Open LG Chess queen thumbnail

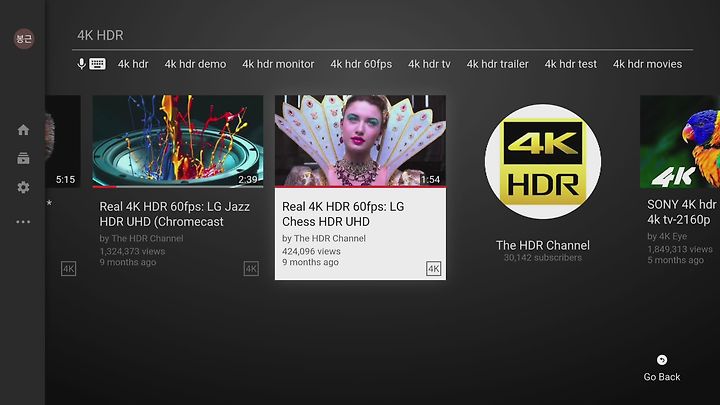click(360, 141)
